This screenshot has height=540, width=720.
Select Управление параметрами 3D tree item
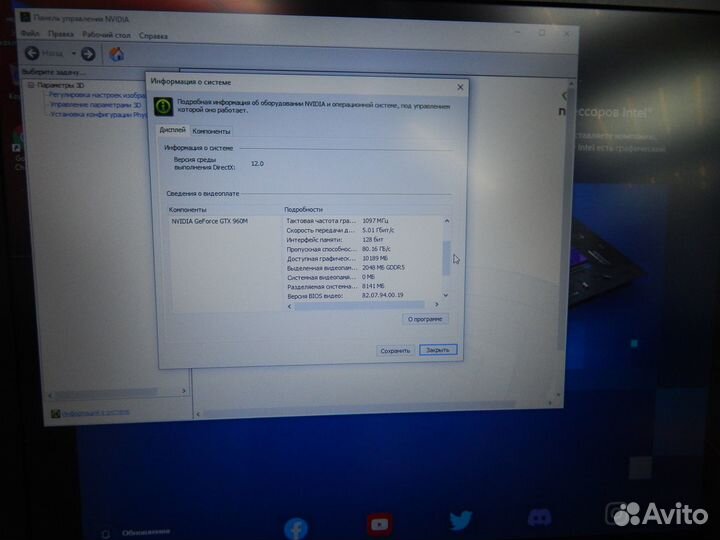click(95, 105)
